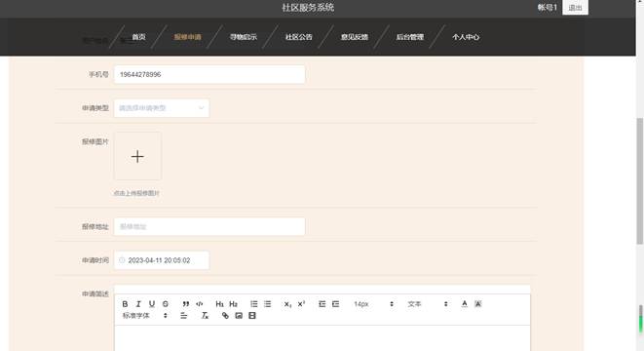The image size is (644, 351).
Task: Click the plus to upload repair image
Action: (137, 156)
